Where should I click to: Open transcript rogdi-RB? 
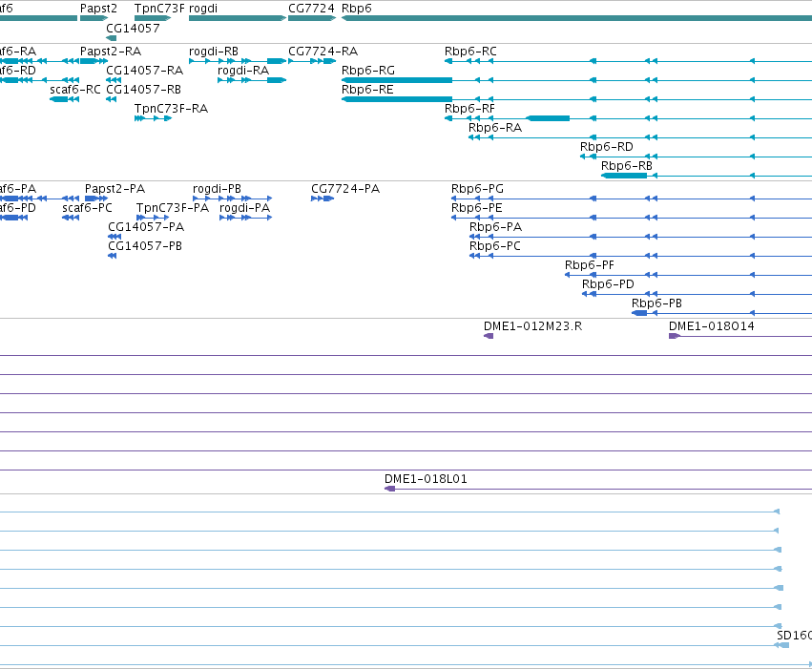pyautogui.click(x=214, y=52)
